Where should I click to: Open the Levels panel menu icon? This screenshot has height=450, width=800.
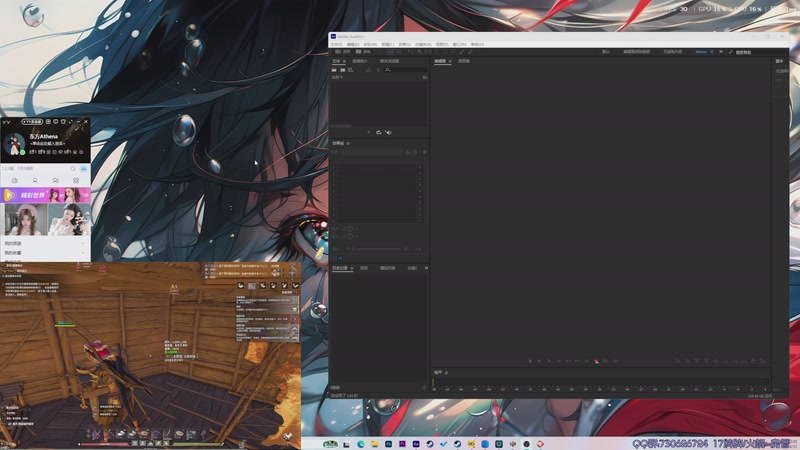445,372
